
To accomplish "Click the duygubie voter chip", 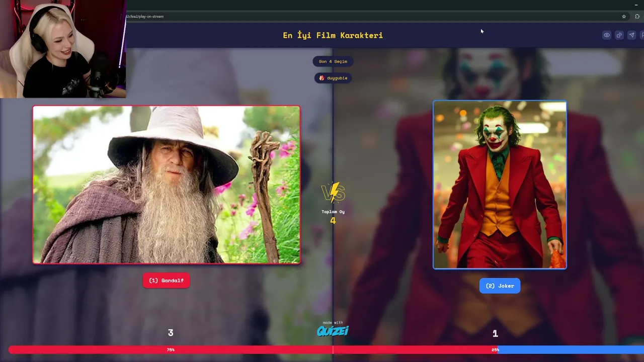I will pos(333,78).
